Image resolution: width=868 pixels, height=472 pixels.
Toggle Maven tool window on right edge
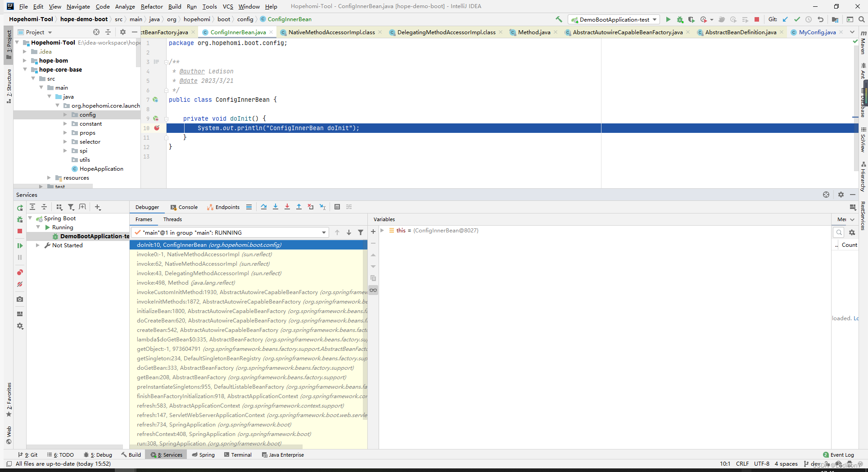pos(863,43)
